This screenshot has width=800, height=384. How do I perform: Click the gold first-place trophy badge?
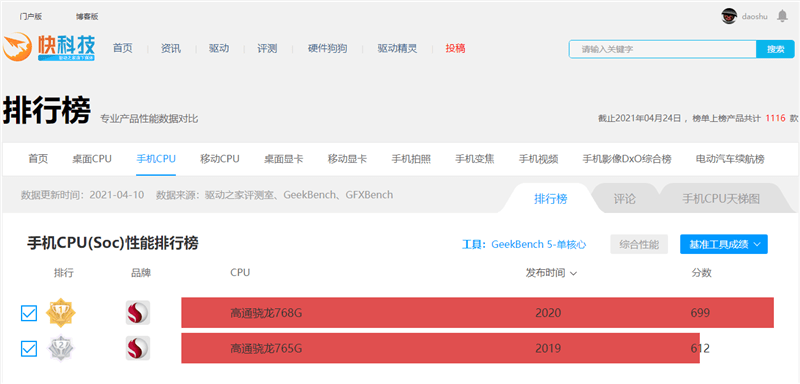click(61, 312)
